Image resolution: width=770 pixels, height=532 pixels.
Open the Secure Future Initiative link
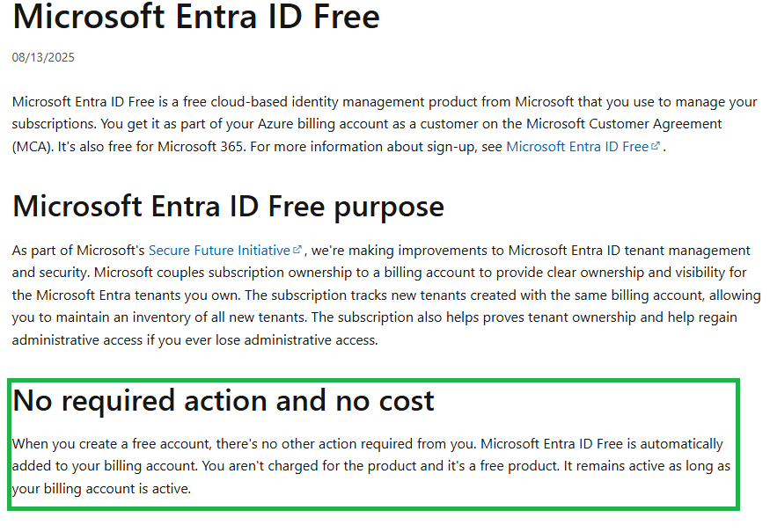click(x=219, y=251)
